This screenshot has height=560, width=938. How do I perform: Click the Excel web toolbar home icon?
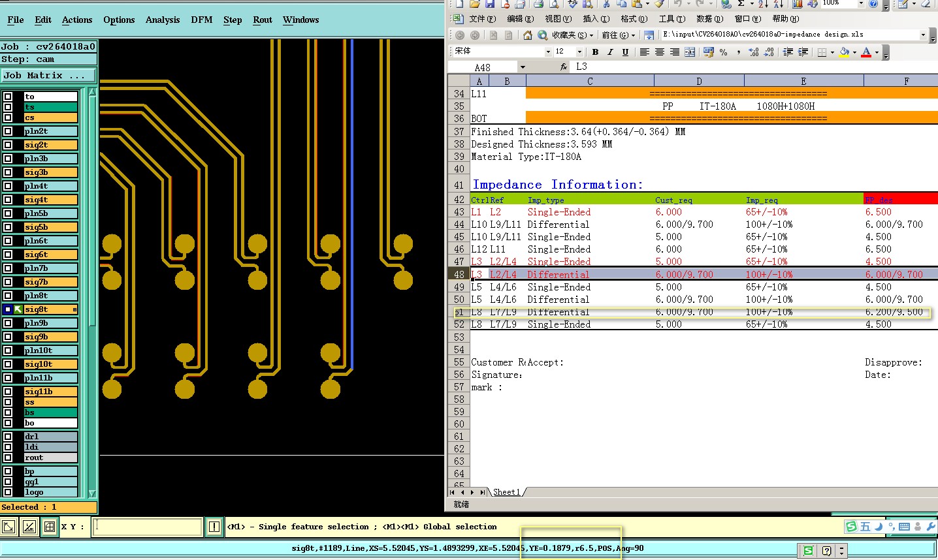pyautogui.click(x=527, y=35)
